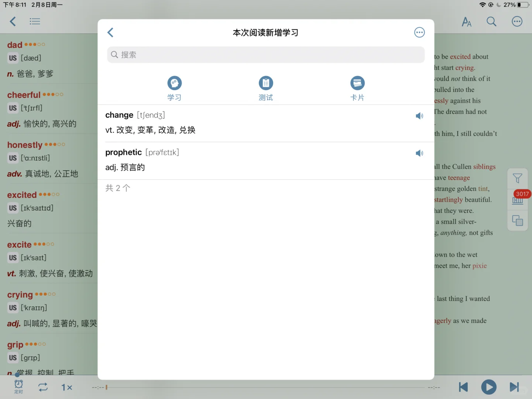This screenshot has width=532, height=399.
Task: Tap highlighted word teenage in text
Action: point(459,178)
